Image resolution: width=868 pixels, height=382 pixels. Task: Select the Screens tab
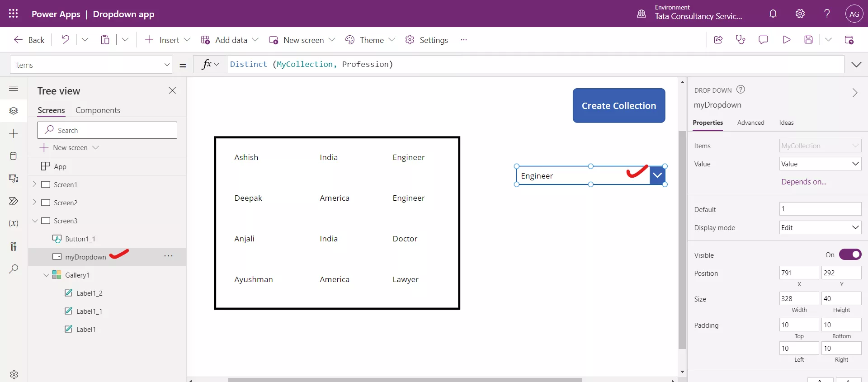coord(51,110)
